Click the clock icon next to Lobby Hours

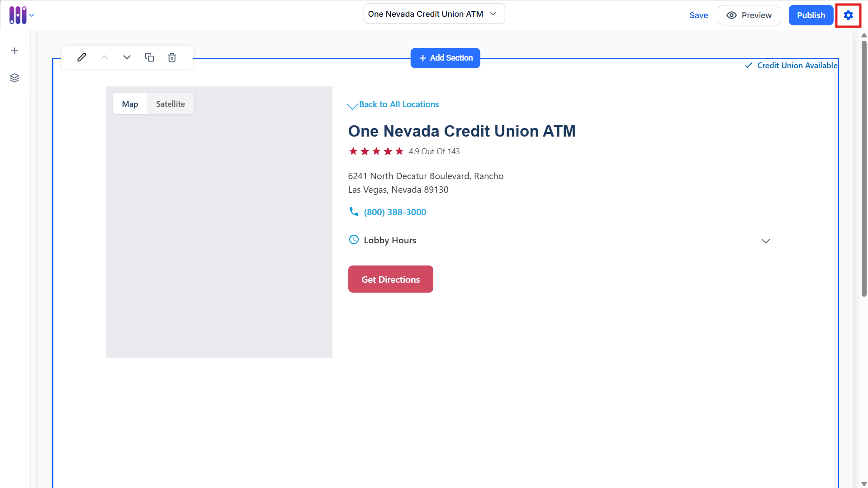click(x=354, y=240)
